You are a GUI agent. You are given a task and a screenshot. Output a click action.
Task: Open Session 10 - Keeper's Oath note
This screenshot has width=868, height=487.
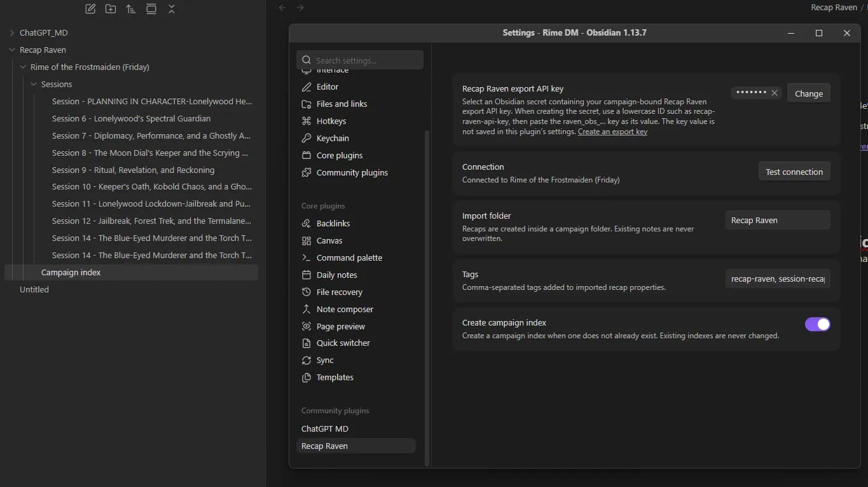pyautogui.click(x=152, y=187)
